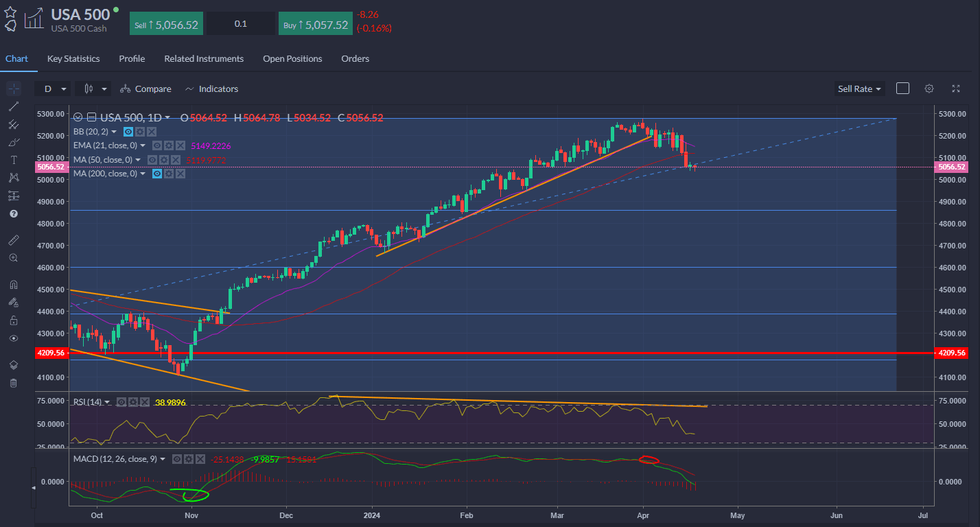Image resolution: width=980 pixels, height=527 pixels.
Task: Click the Sell 5,056.52 button
Action: coord(166,24)
